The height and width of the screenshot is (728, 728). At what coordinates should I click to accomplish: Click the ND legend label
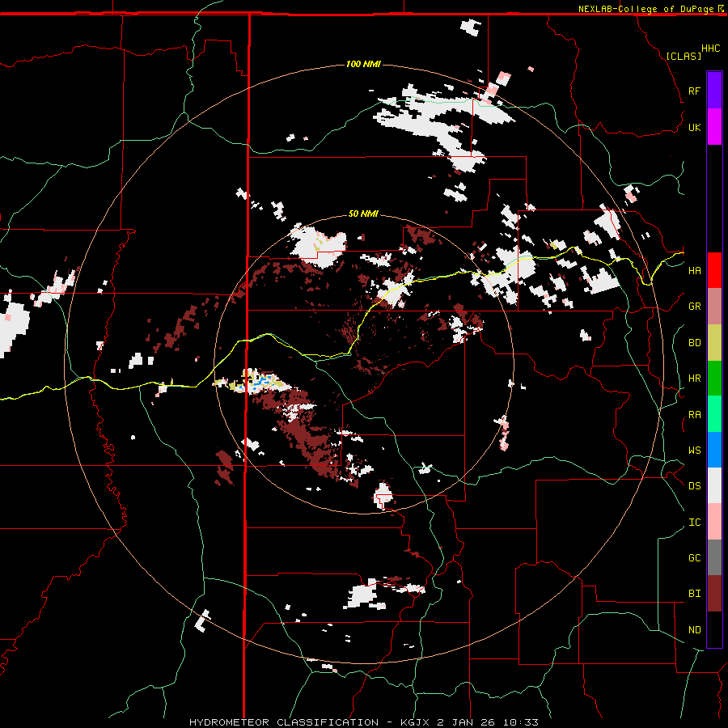tap(694, 630)
